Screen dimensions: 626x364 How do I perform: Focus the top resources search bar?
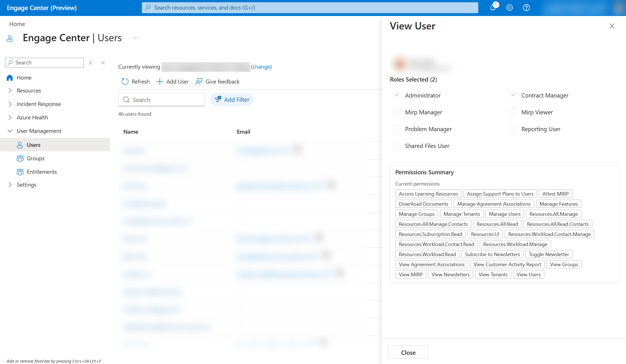click(310, 8)
